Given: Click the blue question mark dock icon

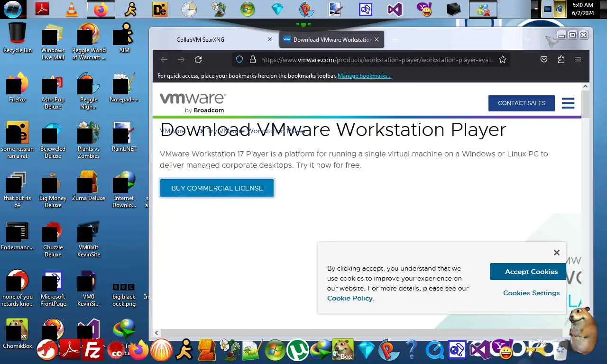Looking at the screenshot, I should (x=412, y=351).
